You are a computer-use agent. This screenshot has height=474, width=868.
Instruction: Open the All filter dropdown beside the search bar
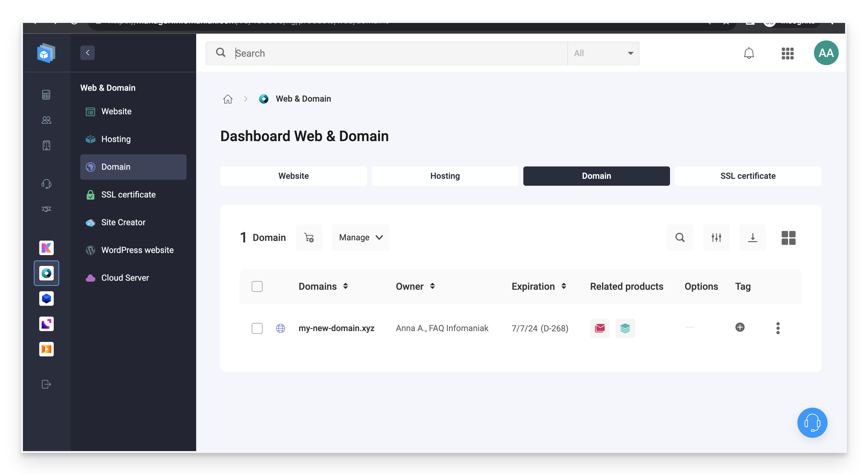[x=604, y=53]
